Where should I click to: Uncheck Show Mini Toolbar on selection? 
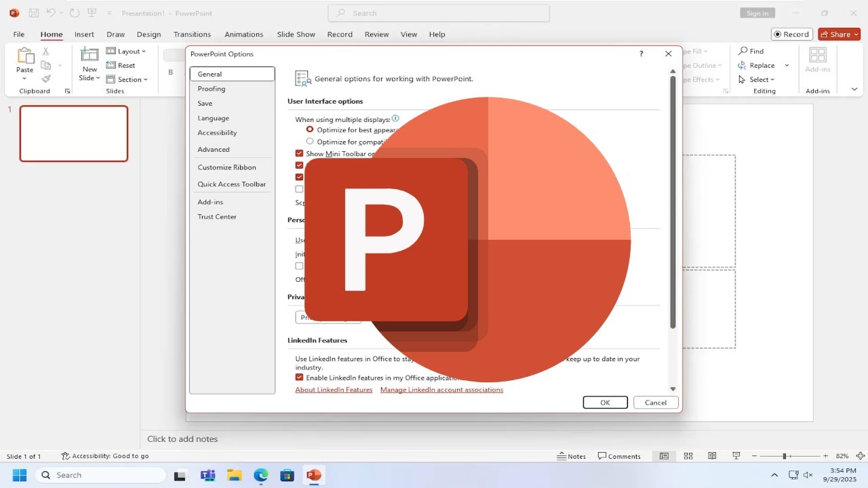coord(299,154)
